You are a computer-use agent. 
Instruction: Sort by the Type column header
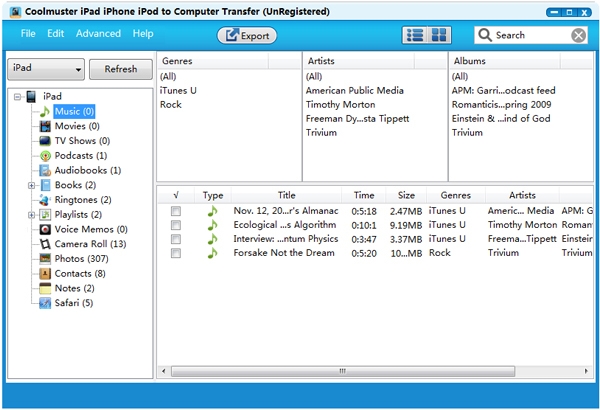tap(213, 195)
